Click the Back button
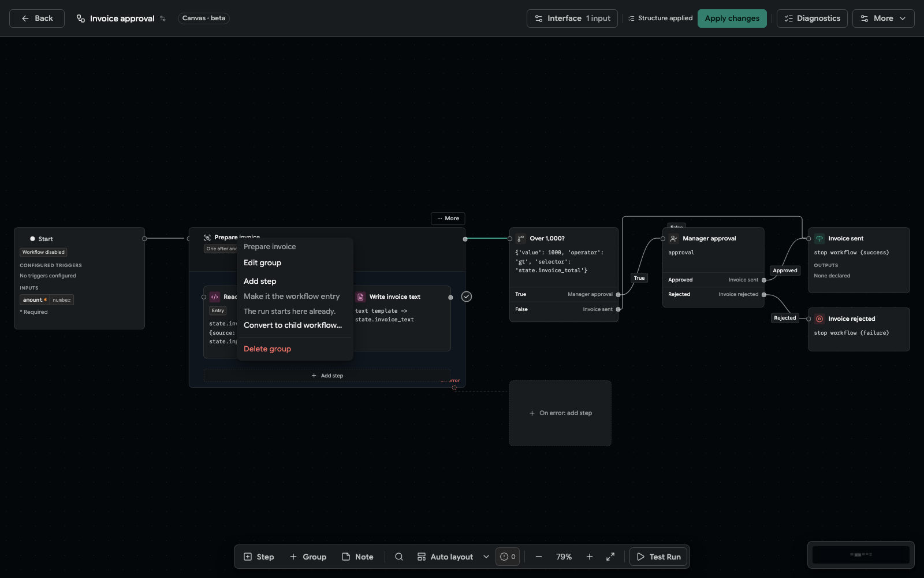 click(x=37, y=18)
